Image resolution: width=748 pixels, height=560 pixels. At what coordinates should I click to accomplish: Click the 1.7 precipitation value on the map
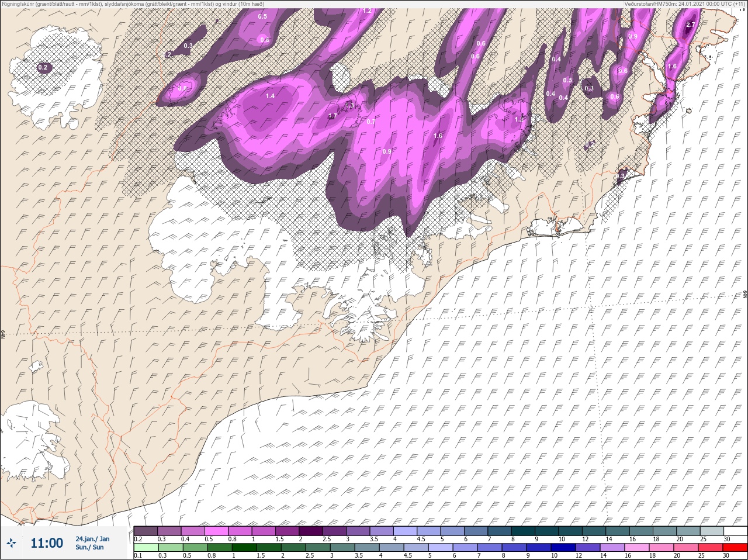[x=332, y=116]
